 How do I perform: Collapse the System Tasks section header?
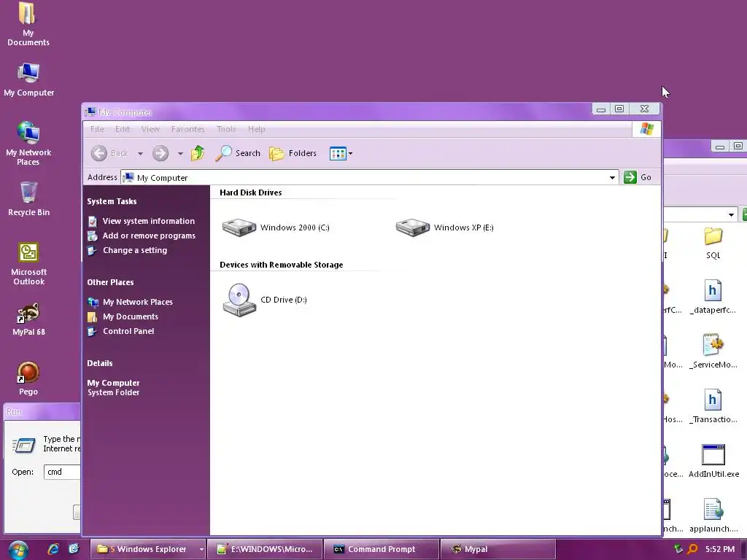[x=112, y=201]
